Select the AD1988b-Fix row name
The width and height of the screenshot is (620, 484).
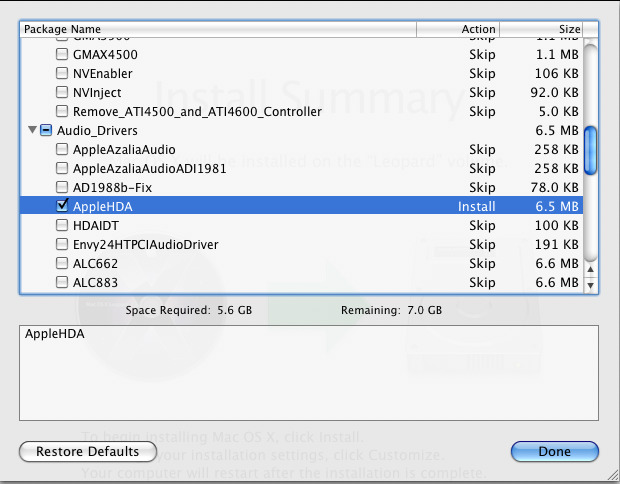click(112, 187)
